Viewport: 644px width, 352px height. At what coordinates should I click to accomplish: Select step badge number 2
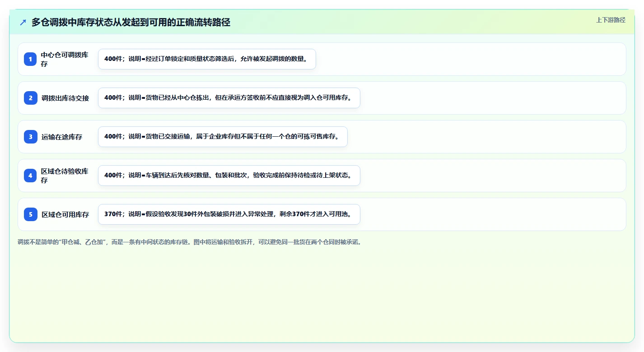(30, 98)
